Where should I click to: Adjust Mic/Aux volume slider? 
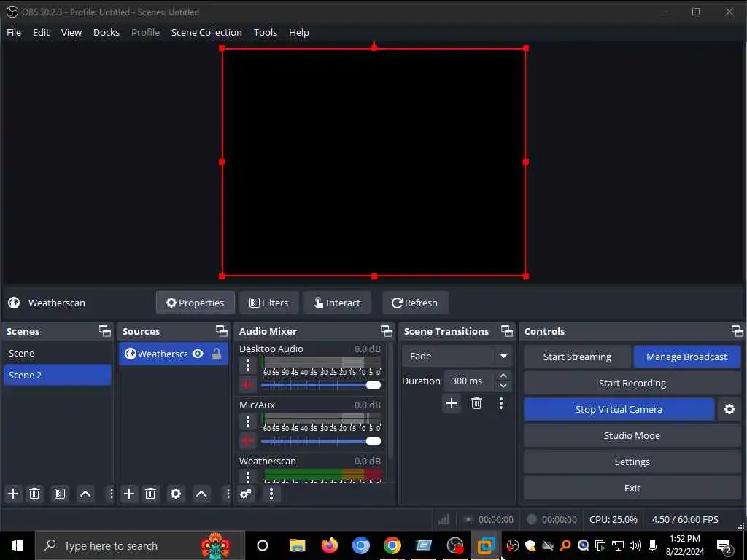tap(321, 441)
